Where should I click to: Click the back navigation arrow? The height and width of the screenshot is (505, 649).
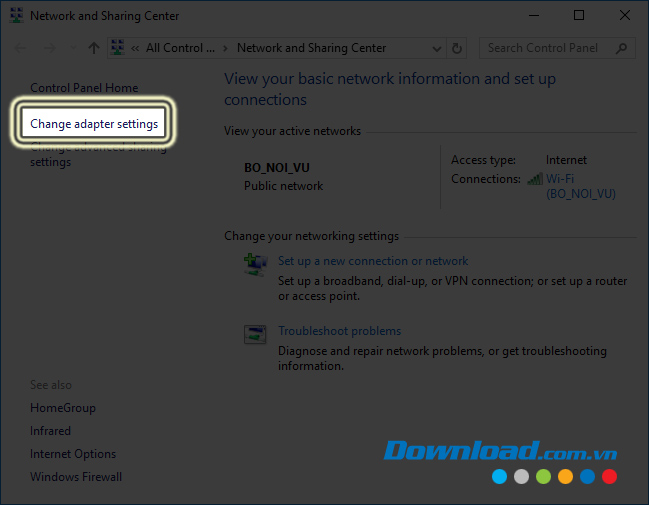21,48
